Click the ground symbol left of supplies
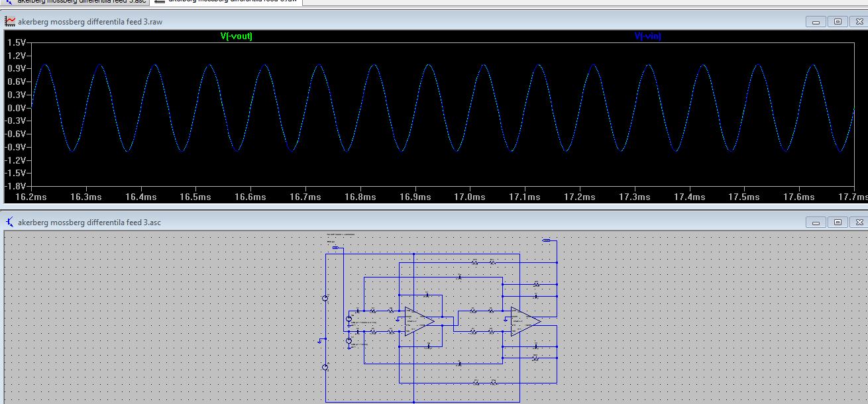The width and height of the screenshot is (868, 404). (320, 341)
